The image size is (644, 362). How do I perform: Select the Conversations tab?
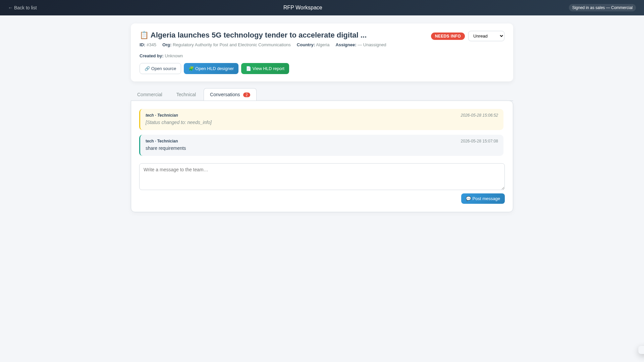pos(230,95)
